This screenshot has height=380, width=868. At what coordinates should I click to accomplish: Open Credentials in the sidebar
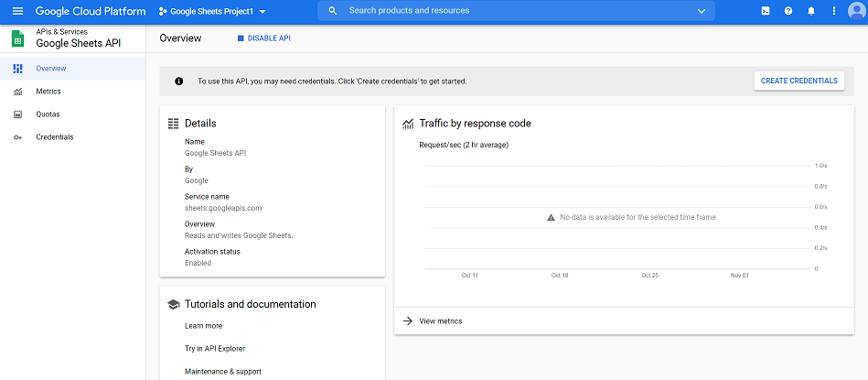(x=54, y=137)
